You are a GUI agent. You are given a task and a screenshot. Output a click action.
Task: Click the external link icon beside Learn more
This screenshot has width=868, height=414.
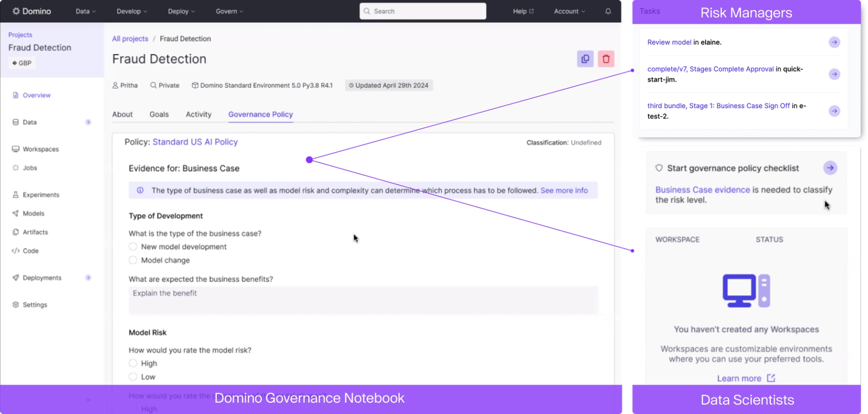(771, 378)
